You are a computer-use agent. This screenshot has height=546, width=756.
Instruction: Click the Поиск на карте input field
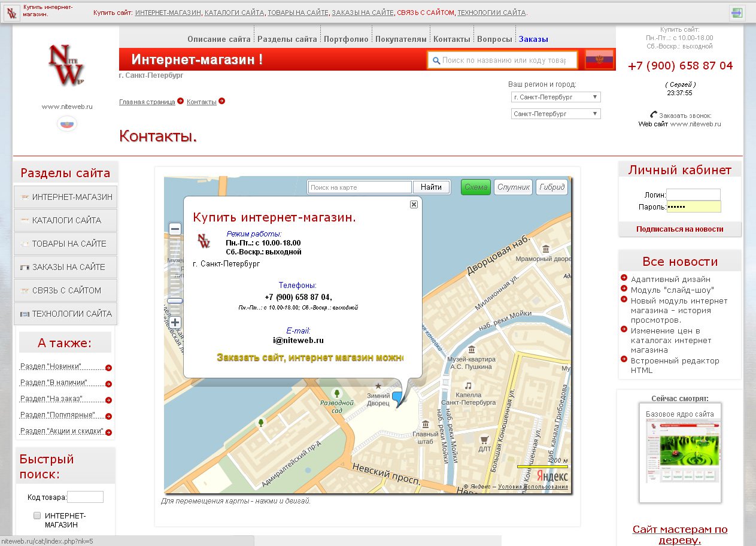[360, 187]
